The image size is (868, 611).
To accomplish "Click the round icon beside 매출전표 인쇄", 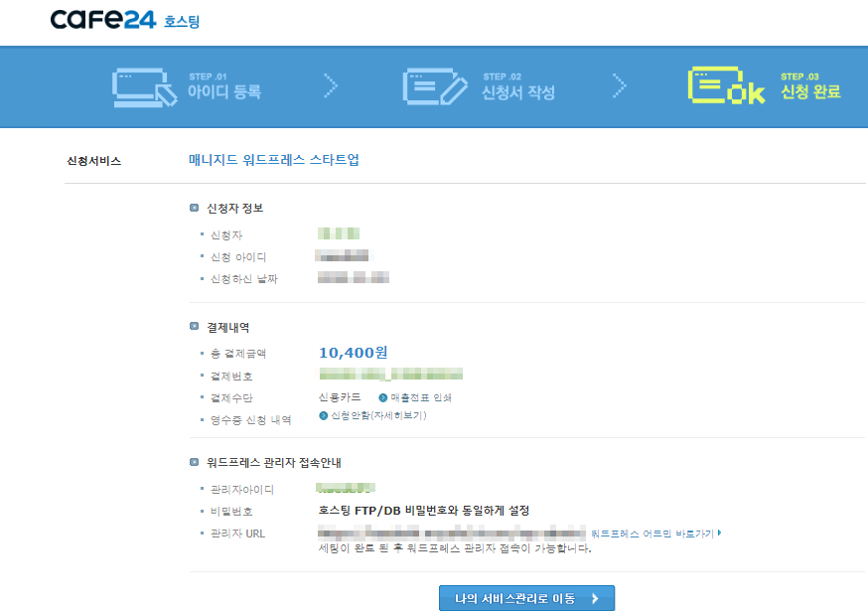I will [383, 397].
